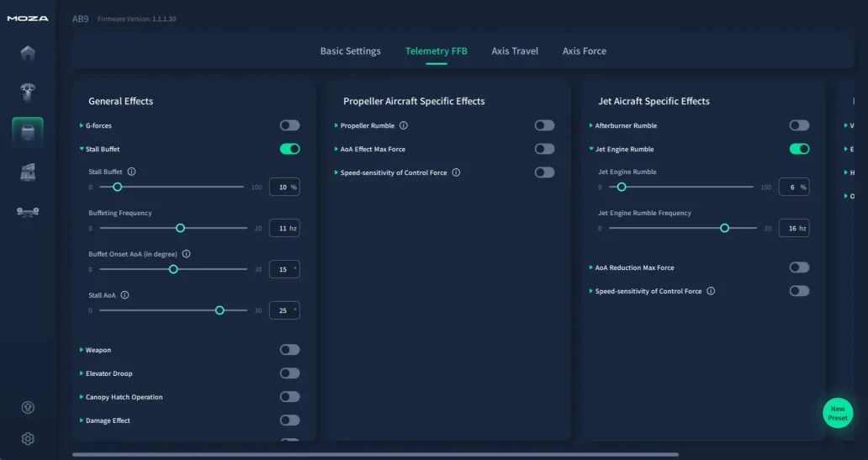Disable Stall Buffet effect
This screenshot has width=868, height=460.
tap(289, 149)
